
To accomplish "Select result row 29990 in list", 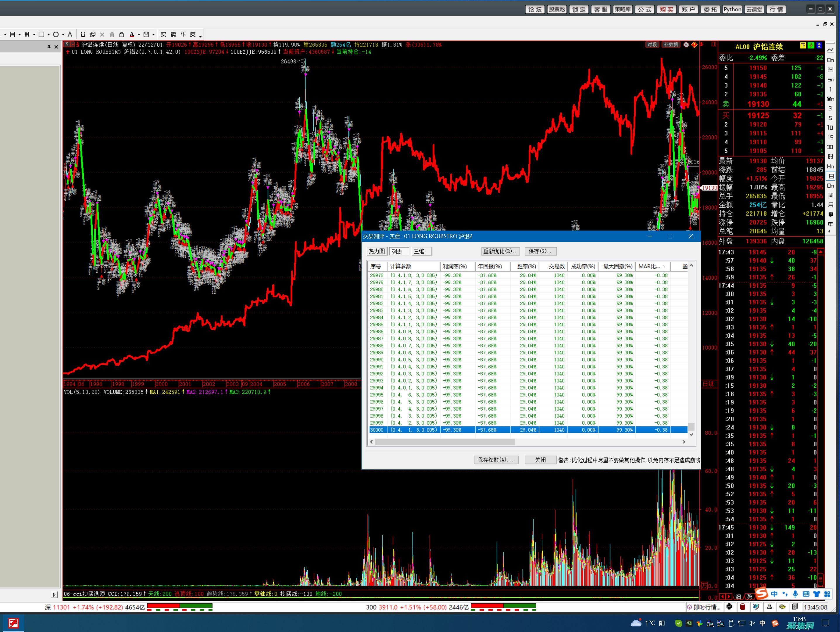I will tap(528, 360).
